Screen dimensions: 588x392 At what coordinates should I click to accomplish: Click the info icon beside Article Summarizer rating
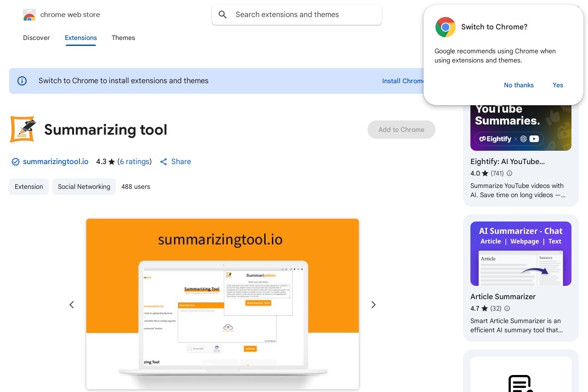coord(507,308)
